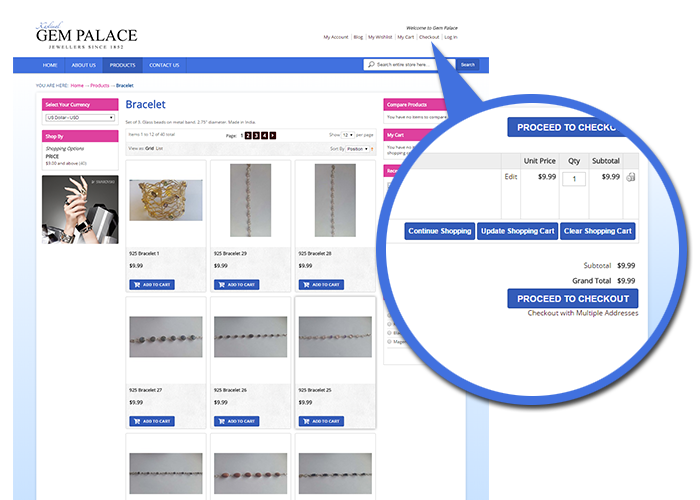The image size is (700, 500).
Task: Click the 925 Bracelet 26 product name
Action: (x=230, y=390)
